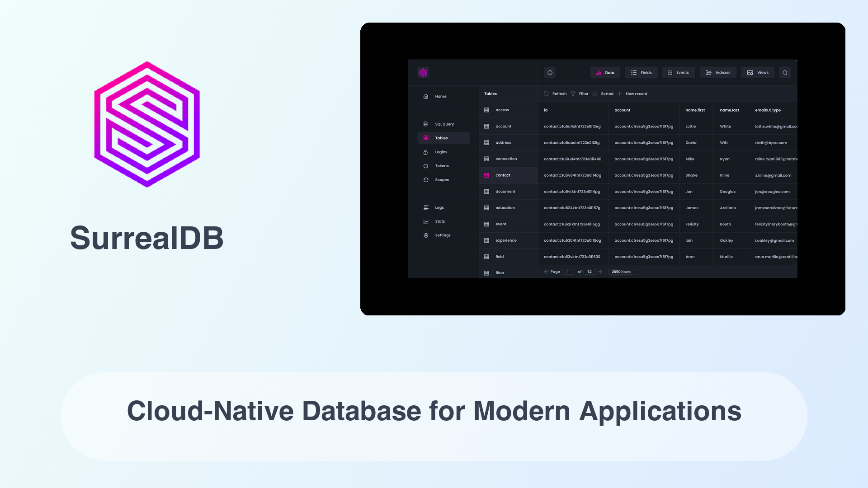868x488 pixels.
Task: Switch to the Data tab
Action: 605,72
